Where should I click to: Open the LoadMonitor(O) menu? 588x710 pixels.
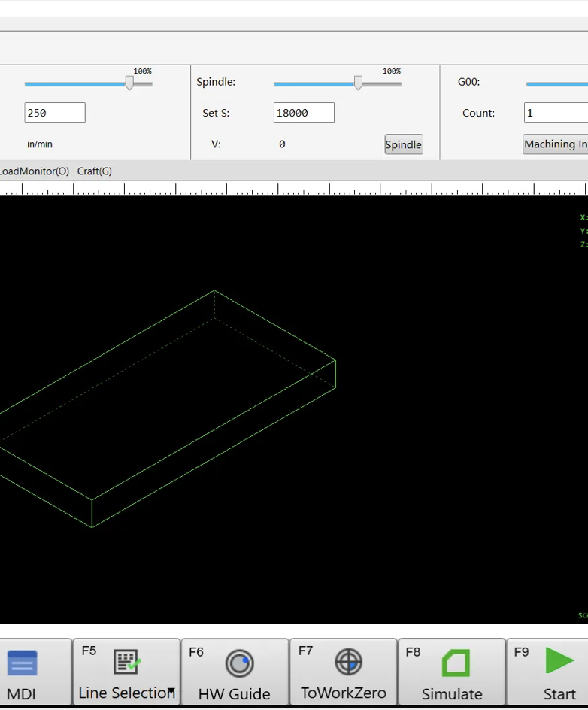coord(34,171)
